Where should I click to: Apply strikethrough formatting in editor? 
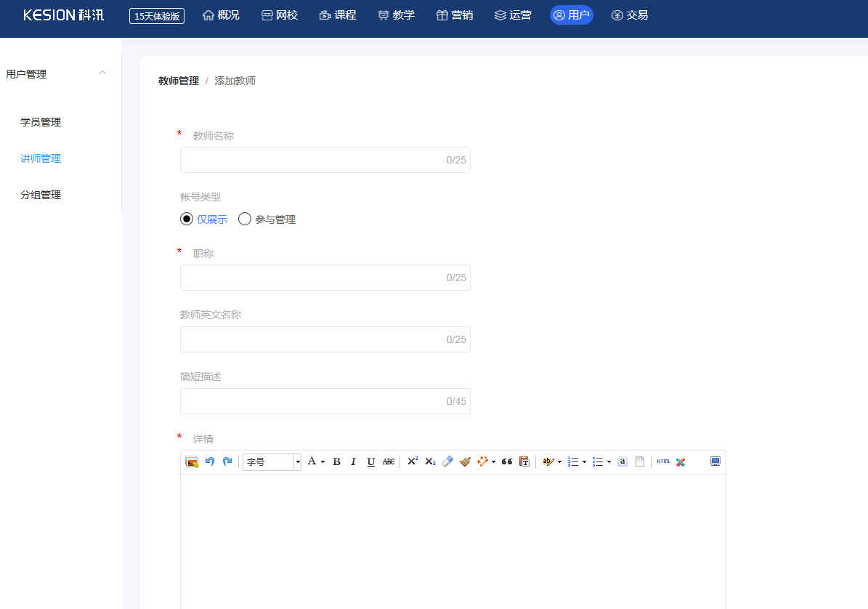pyautogui.click(x=389, y=461)
